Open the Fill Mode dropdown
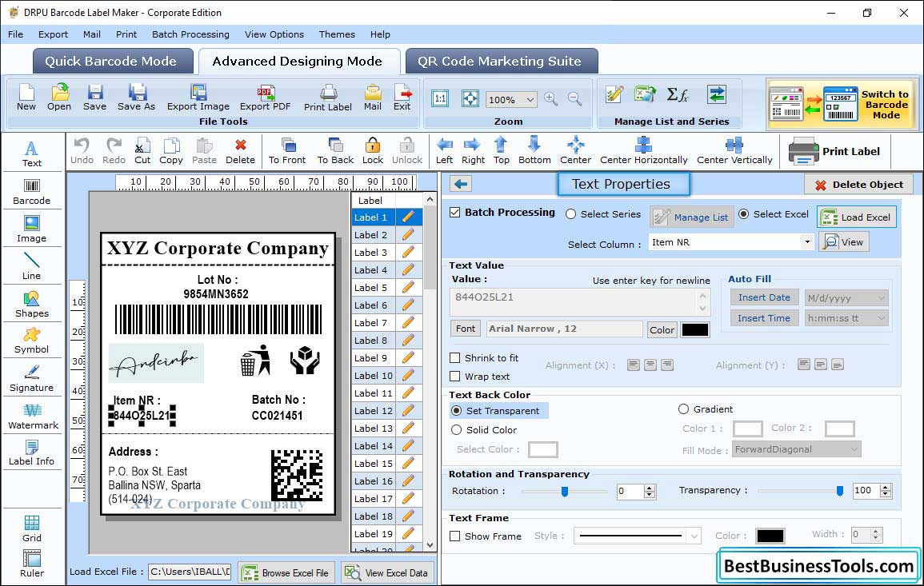The width and height of the screenshot is (924, 586). pos(854,449)
